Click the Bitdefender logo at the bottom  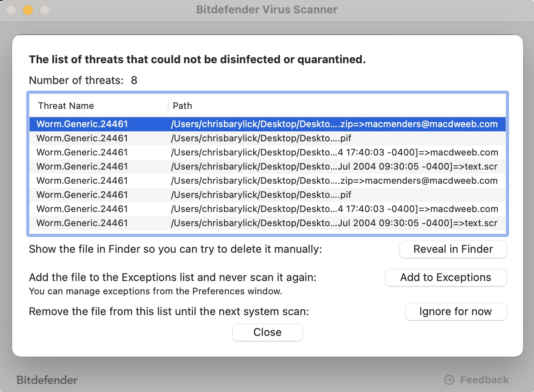click(47, 380)
